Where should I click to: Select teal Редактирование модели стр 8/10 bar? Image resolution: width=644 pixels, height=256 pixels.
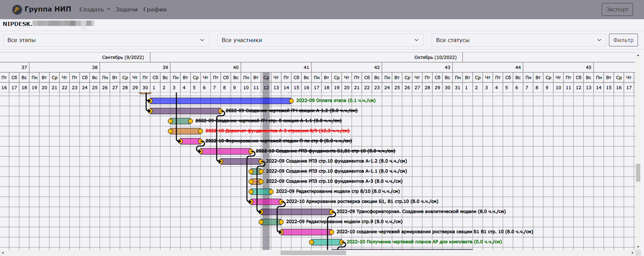coord(261,191)
